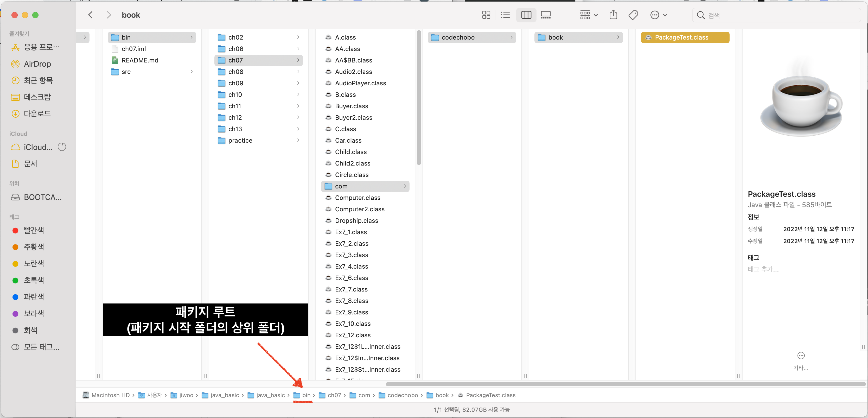Image resolution: width=868 pixels, height=418 pixels.
Task: Select 데스크탑 in the sidebar
Action: [37, 97]
